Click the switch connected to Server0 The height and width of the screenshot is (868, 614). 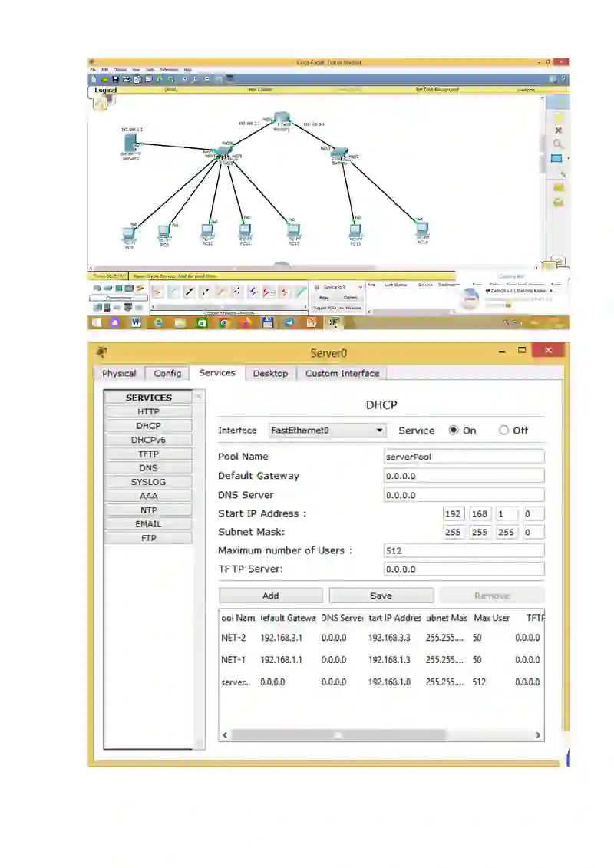pyautogui.click(x=223, y=151)
